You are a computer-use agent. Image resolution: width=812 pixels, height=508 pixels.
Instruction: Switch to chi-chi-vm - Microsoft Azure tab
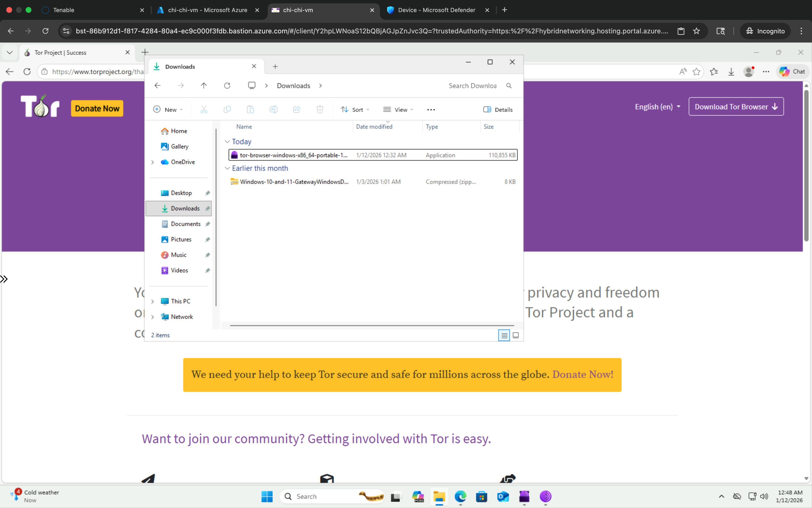208,10
